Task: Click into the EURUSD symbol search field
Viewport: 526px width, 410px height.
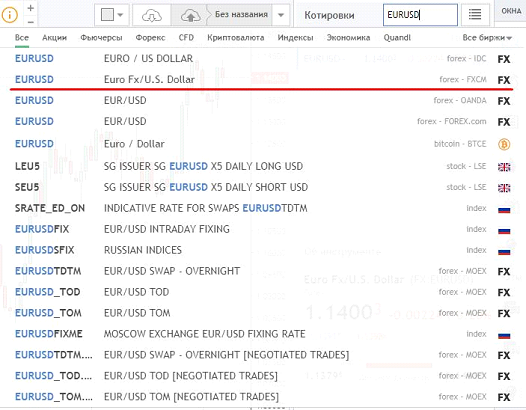Action: (420, 15)
